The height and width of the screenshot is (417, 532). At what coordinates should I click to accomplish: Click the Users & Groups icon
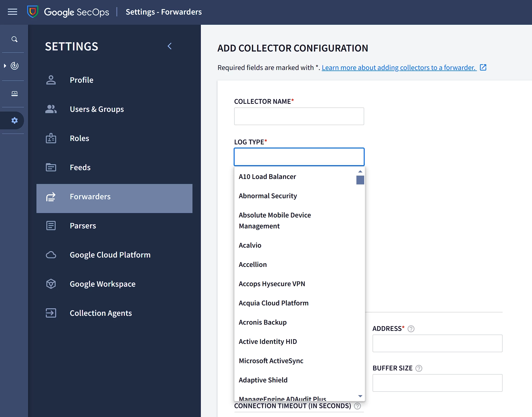click(51, 109)
